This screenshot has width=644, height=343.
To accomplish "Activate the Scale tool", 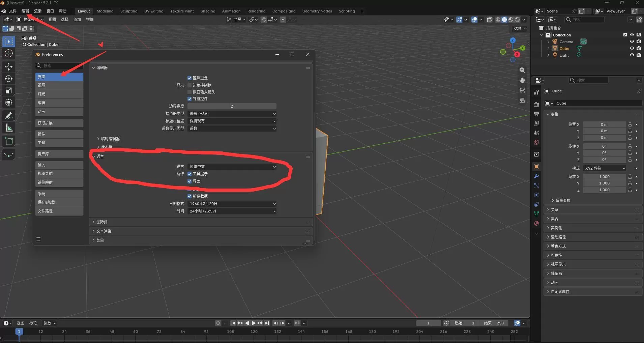I will click(9, 90).
